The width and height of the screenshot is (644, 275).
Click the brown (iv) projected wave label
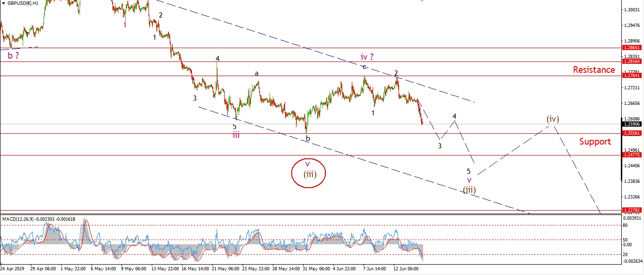click(x=553, y=118)
